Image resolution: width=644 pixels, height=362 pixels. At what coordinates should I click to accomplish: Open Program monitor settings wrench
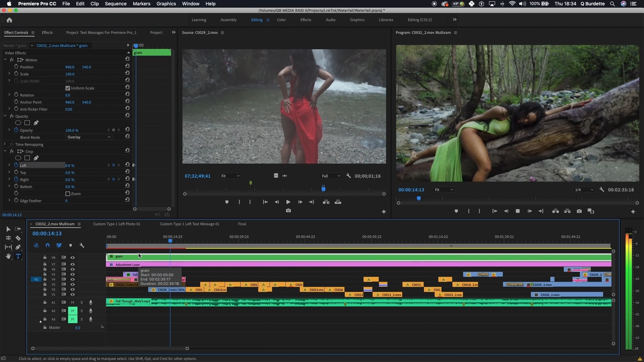click(x=602, y=189)
